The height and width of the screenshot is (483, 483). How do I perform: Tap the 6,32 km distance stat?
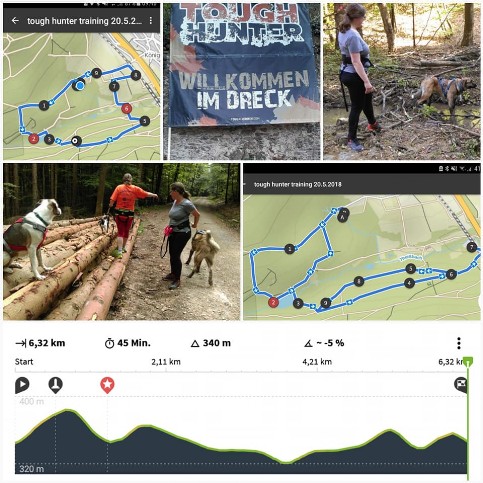40,343
